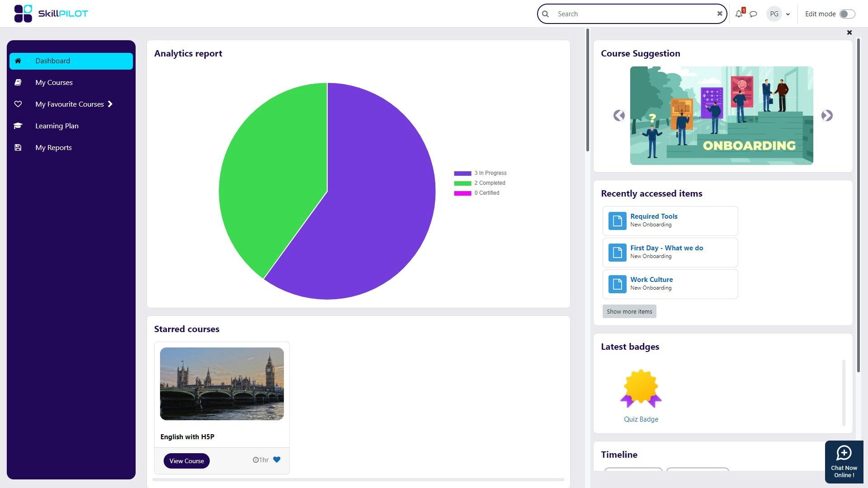Open Chat Now Online widget
868x488 pixels.
(x=844, y=461)
